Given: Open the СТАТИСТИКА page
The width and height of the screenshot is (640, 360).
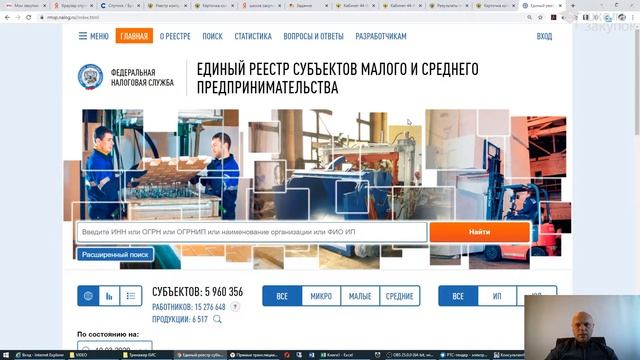Looking at the screenshot, I should (253, 36).
